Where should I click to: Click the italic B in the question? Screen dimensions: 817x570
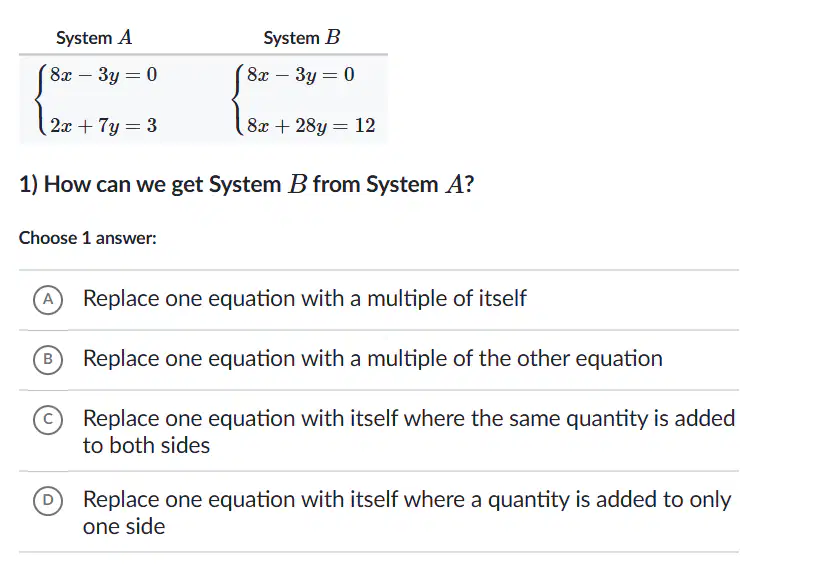(x=298, y=184)
